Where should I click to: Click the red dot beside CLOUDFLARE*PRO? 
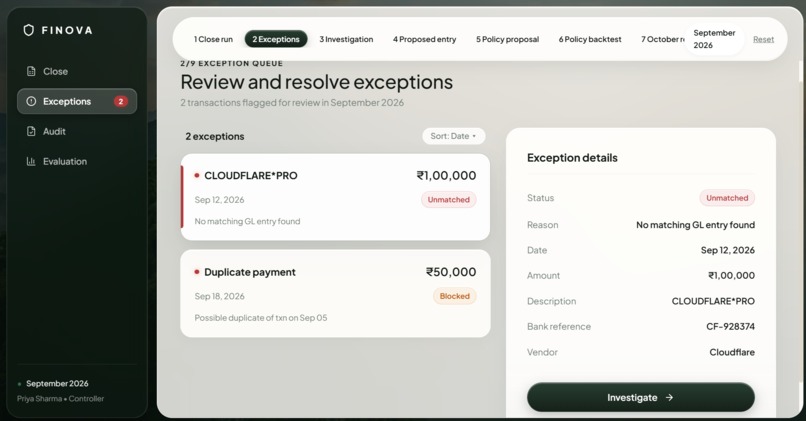[x=196, y=175]
